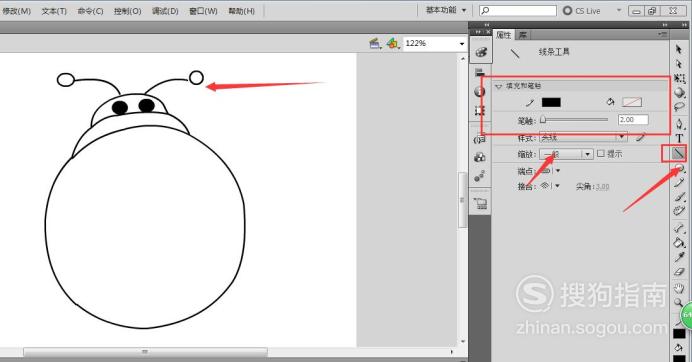Open the 调试(D) menu
The width and height of the screenshot is (692, 362).
tap(165, 11)
